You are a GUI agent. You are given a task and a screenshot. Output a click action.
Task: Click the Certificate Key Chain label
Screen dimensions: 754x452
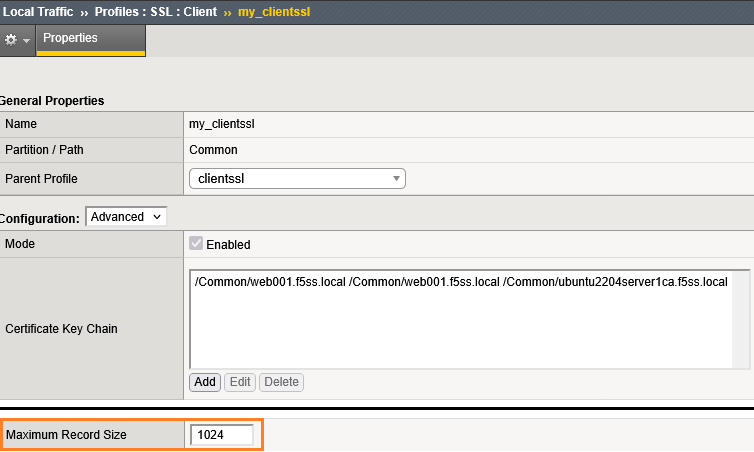(61, 329)
